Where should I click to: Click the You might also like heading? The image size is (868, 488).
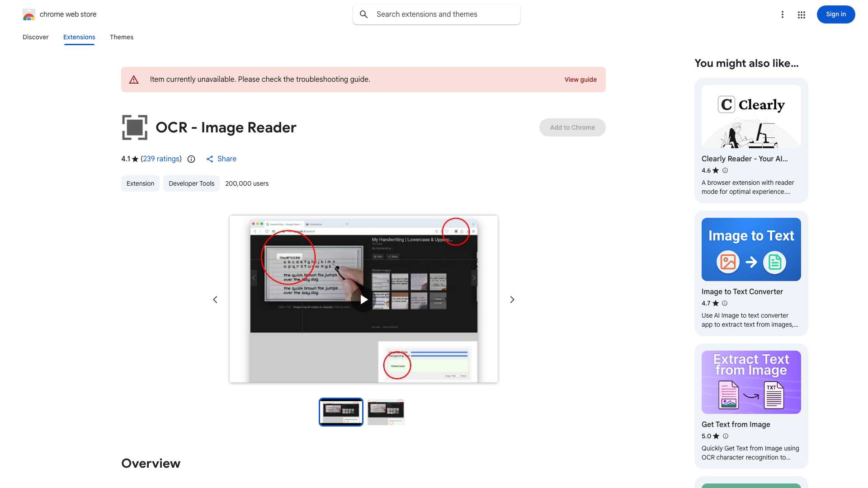click(746, 63)
